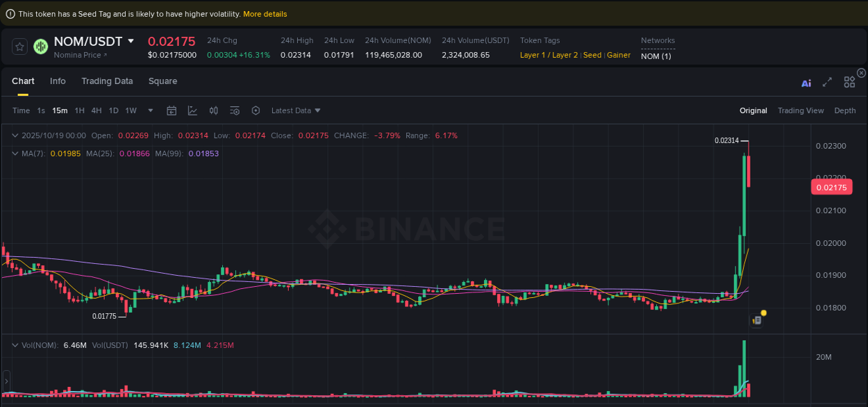868x407 pixels.
Task: Switch to Trading View chart mode
Action: pos(800,110)
